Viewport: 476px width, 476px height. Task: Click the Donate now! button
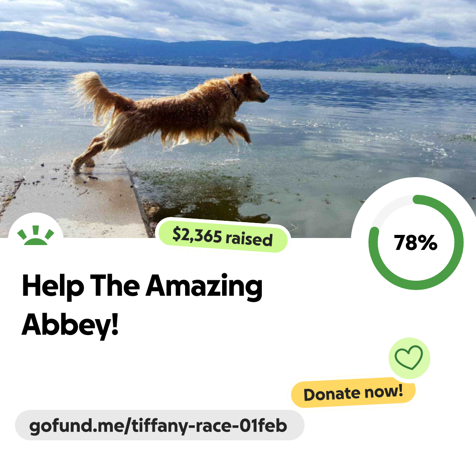pos(353,393)
